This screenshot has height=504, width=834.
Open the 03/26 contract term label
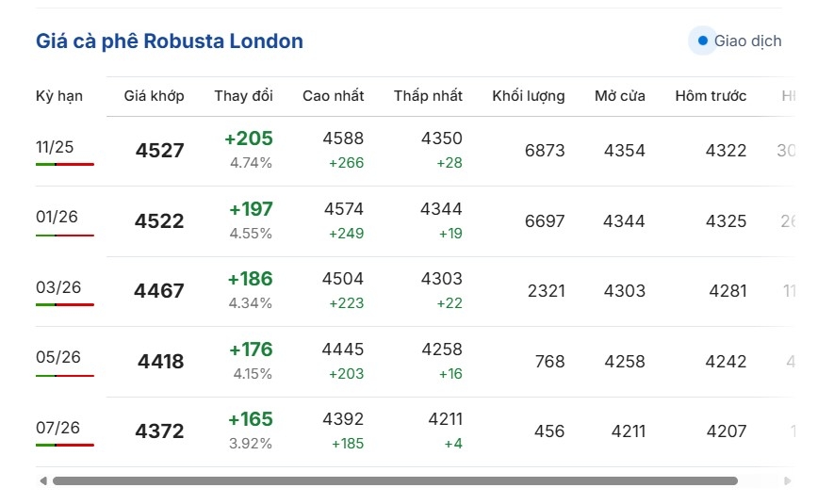pyautogui.click(x=57, y=287)
